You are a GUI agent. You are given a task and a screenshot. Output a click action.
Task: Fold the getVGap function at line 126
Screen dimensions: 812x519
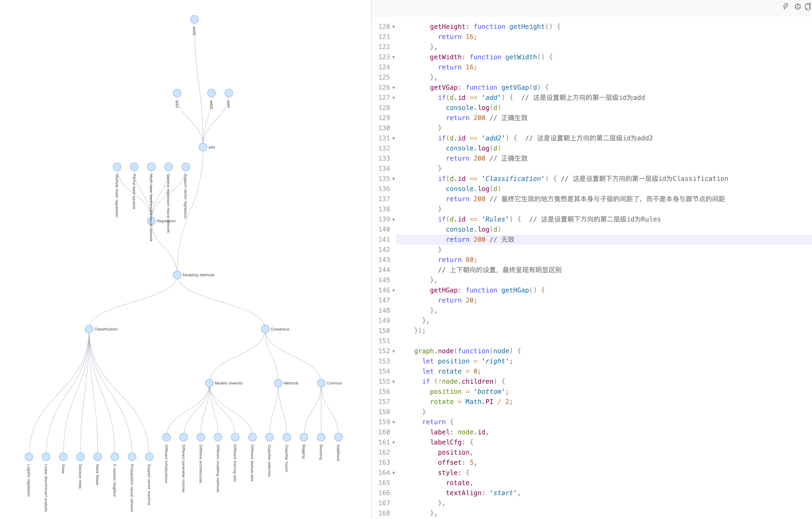[x=394, y=88]
